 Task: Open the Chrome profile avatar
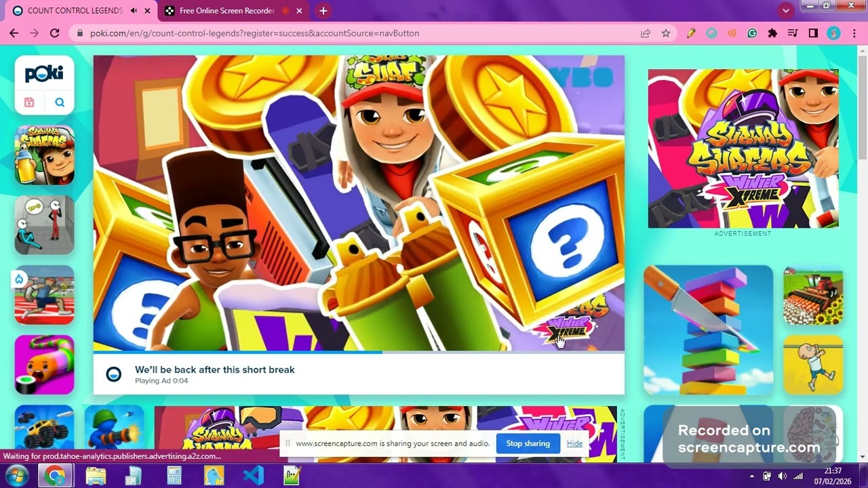coord(833,33)
